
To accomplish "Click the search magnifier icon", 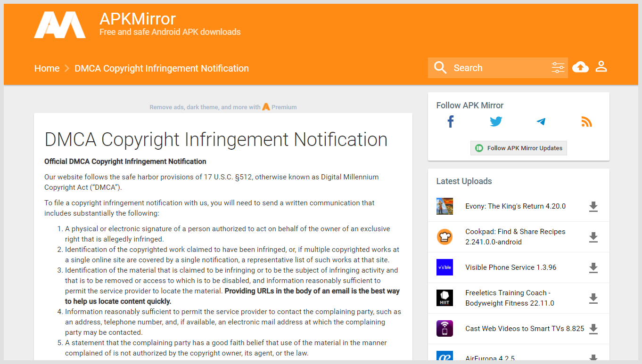I will click(x=440, y=68).
